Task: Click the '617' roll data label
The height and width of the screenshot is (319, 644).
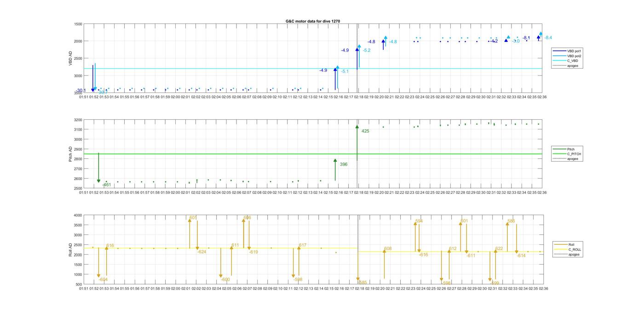Action: [302, 245]
